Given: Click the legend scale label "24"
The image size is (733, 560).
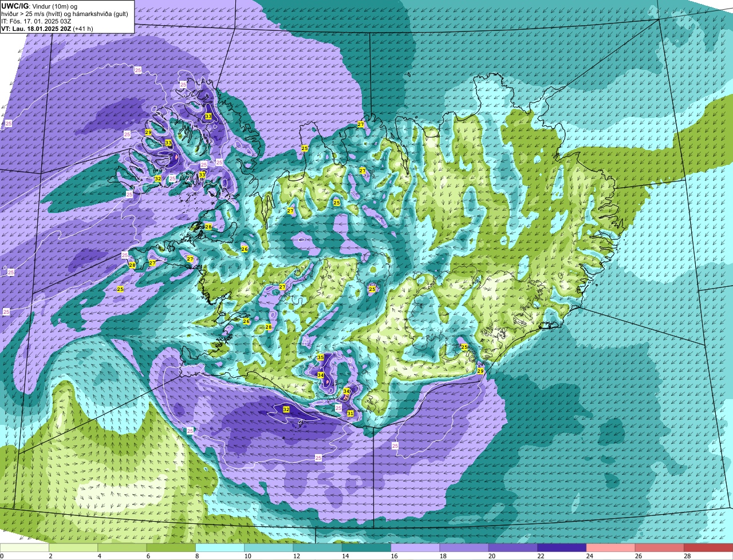Looking at the screenshot, I should coord(589,556).
